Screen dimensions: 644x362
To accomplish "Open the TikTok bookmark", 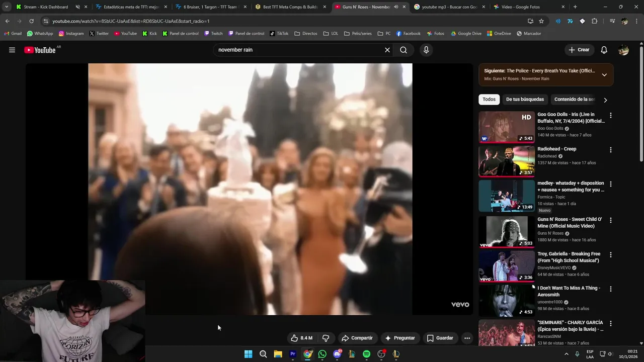I will click(279, 34).
